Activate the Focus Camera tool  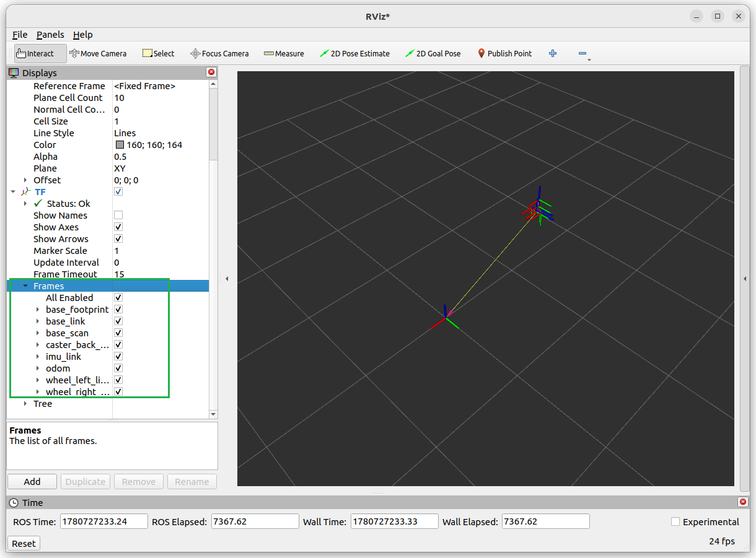click(219, 53)
